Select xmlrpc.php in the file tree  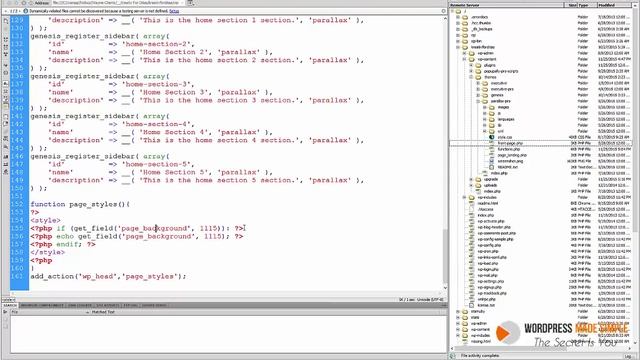click(487, 300)
